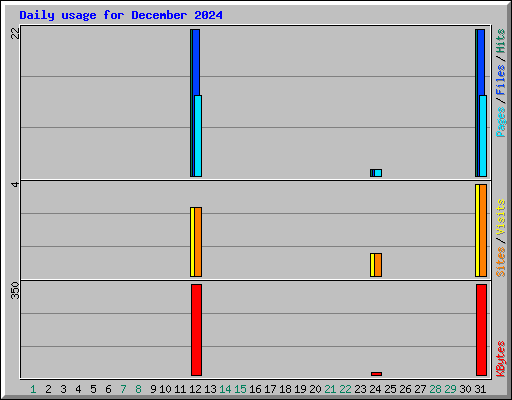Click the day 24 orange sites bar
Screen dimensions: 512x400
[378, 265]
